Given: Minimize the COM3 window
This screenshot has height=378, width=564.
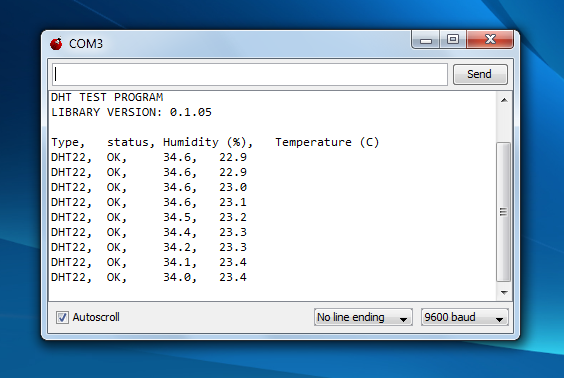Looking at the screenshot, I should (x=426, y=40).
